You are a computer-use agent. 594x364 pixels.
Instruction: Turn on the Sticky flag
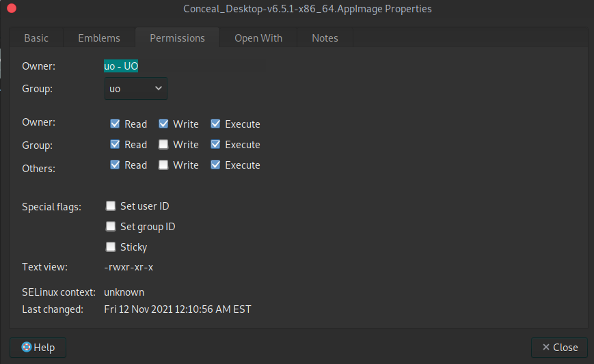coord(111,247)
